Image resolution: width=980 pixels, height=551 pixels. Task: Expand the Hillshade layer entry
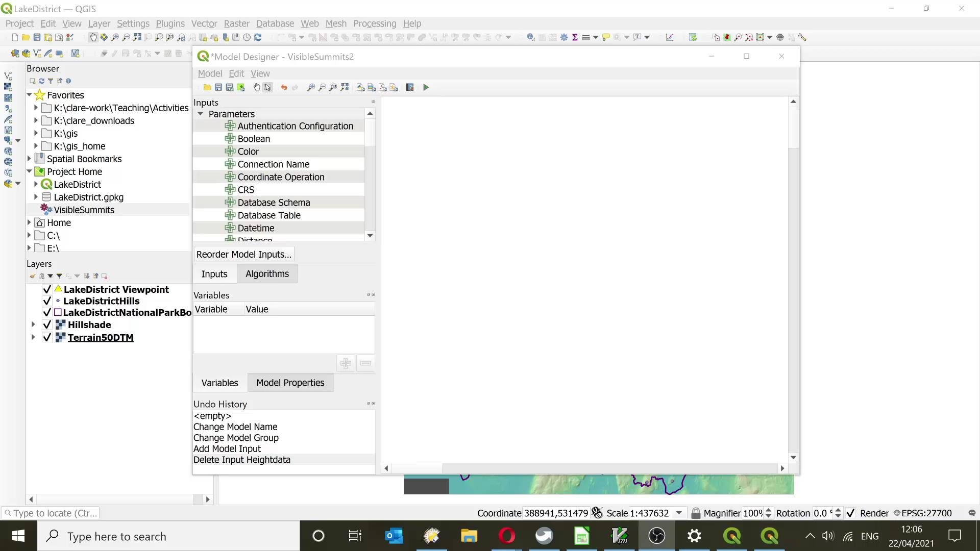[x=33, y=324]
